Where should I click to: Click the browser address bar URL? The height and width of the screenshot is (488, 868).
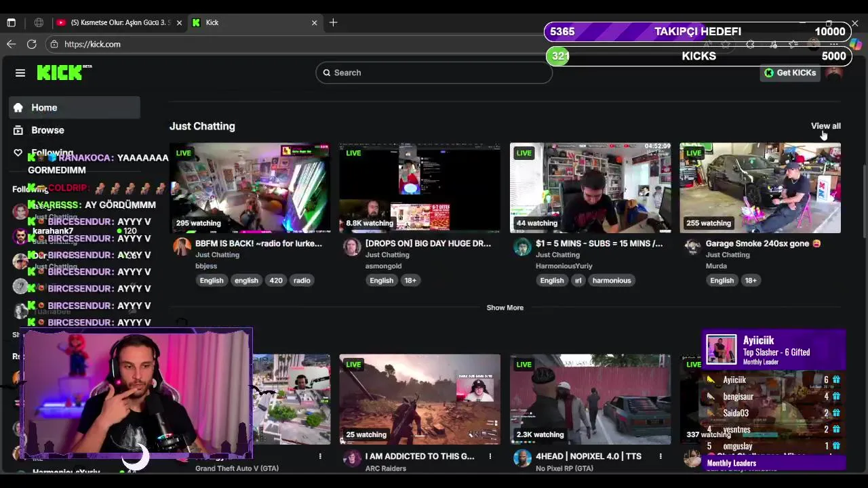coord(92,44)
